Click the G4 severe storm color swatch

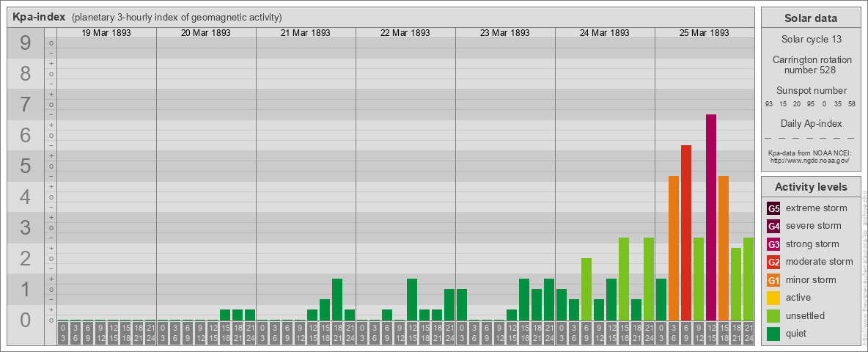(773, 226)
